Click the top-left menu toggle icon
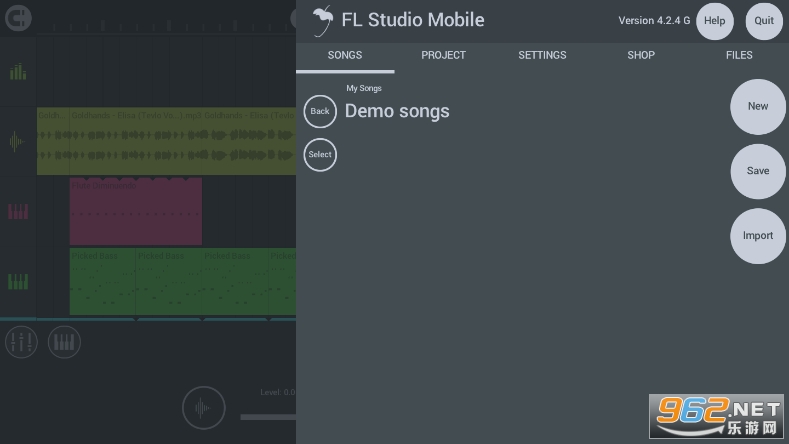The image size is (789, 444). point(17,18)
